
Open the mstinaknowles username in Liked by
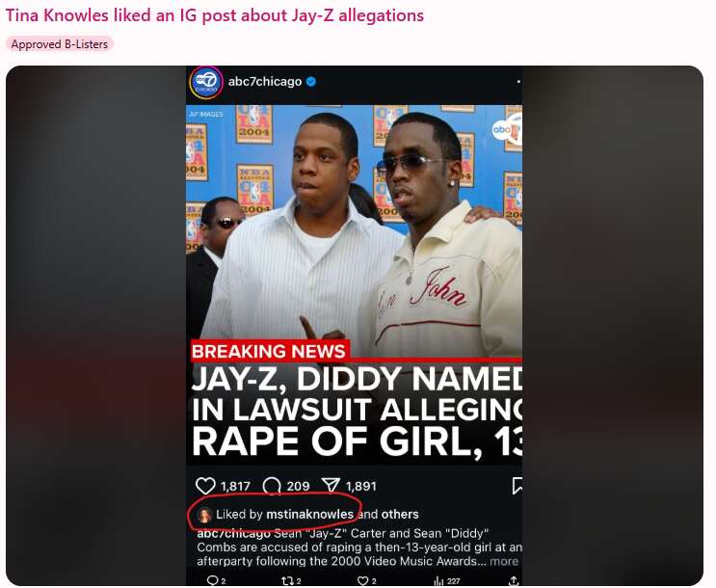pos(309,514)
